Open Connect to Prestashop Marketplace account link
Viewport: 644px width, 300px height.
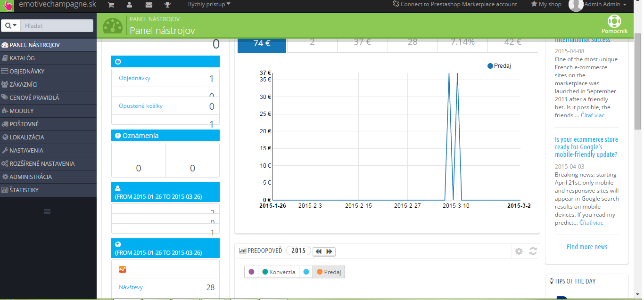coord(455,4)
